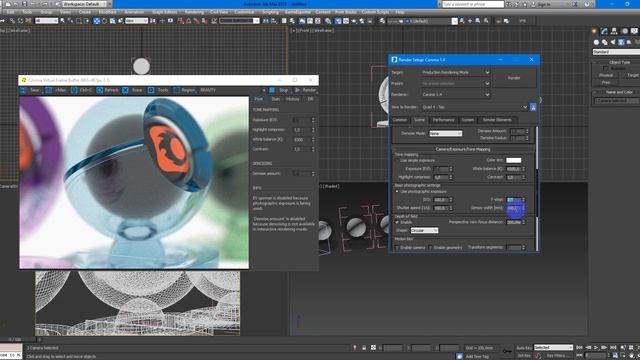Copy render with Ctrl+C button in VFB

pyautogui.click(x=82, y=90)
